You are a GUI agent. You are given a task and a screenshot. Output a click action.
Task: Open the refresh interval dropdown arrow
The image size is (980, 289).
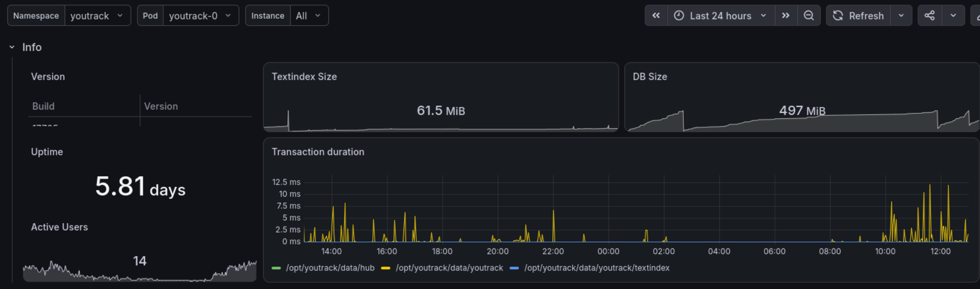901,15
